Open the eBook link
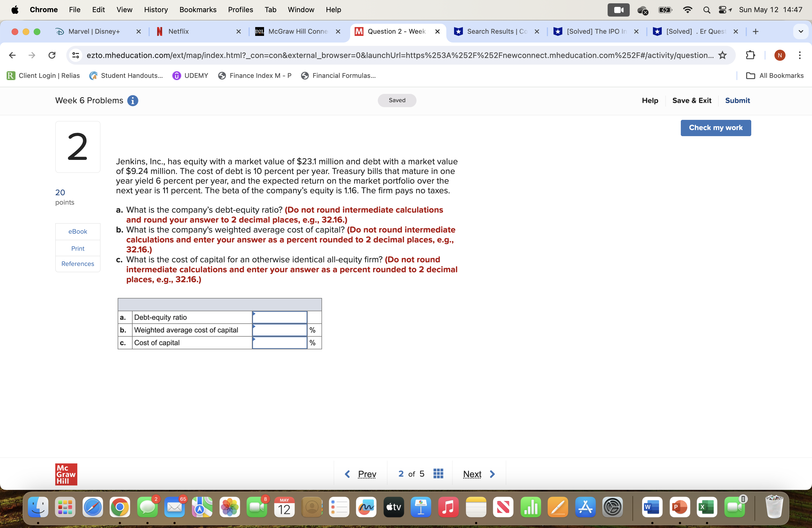 coord(78,231)
